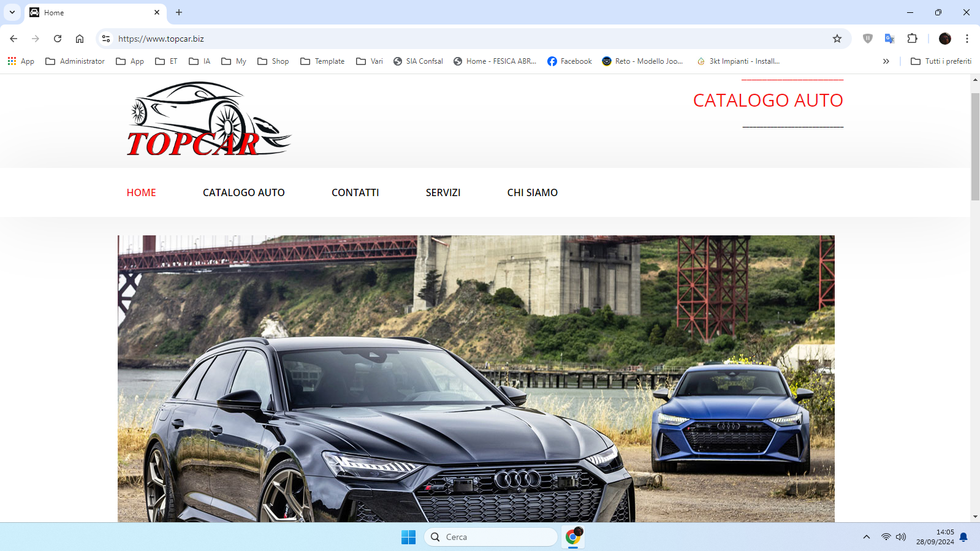Open the Template bookmark folder
The width and height of the screenshot is (980, 551).
click(322, 61)
